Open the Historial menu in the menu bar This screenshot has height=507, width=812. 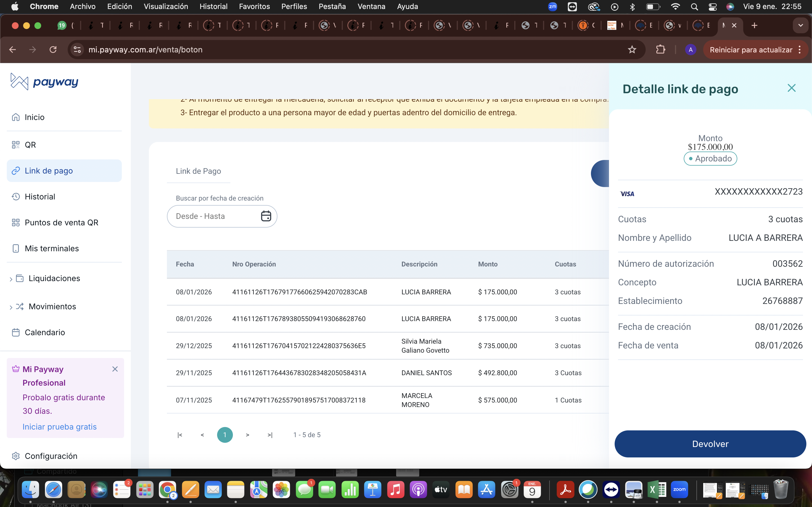click(213, 6)
